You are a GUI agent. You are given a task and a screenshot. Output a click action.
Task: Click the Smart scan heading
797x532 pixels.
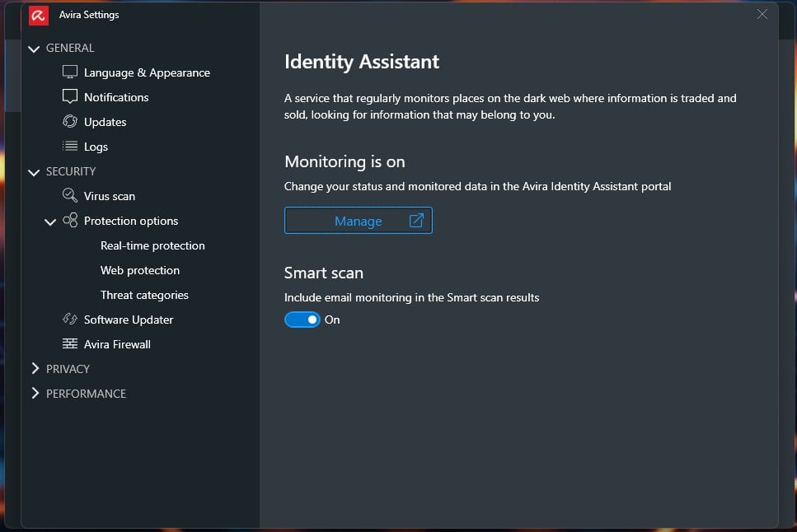tap(324, 273)
